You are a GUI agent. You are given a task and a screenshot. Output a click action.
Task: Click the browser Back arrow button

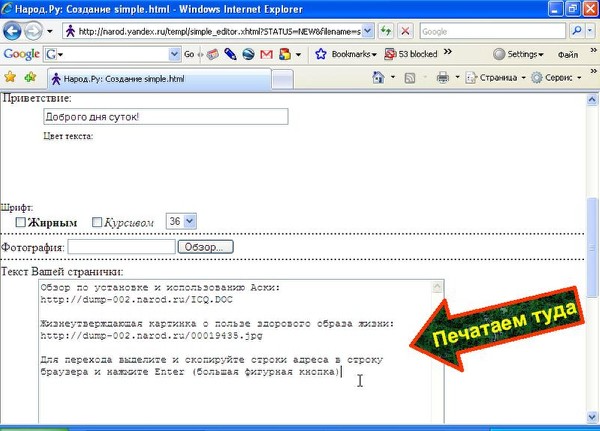pyautogui.click(x=12, y=31)
